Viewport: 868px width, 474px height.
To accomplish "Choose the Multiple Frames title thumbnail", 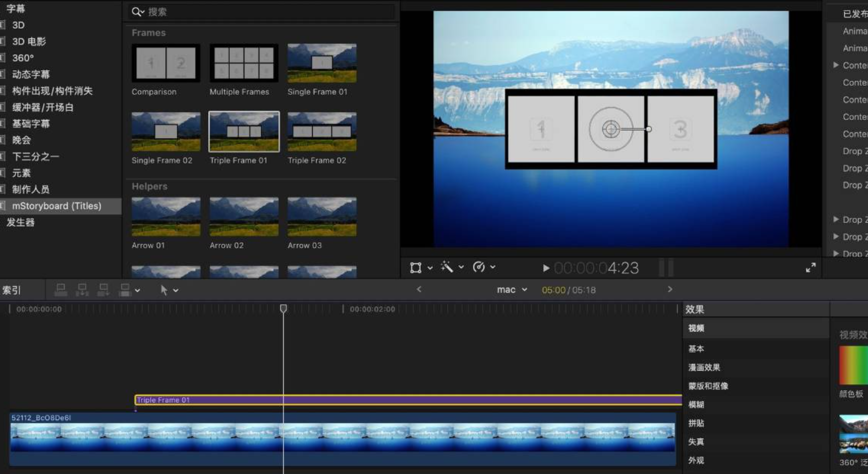I will pos(244,64).
